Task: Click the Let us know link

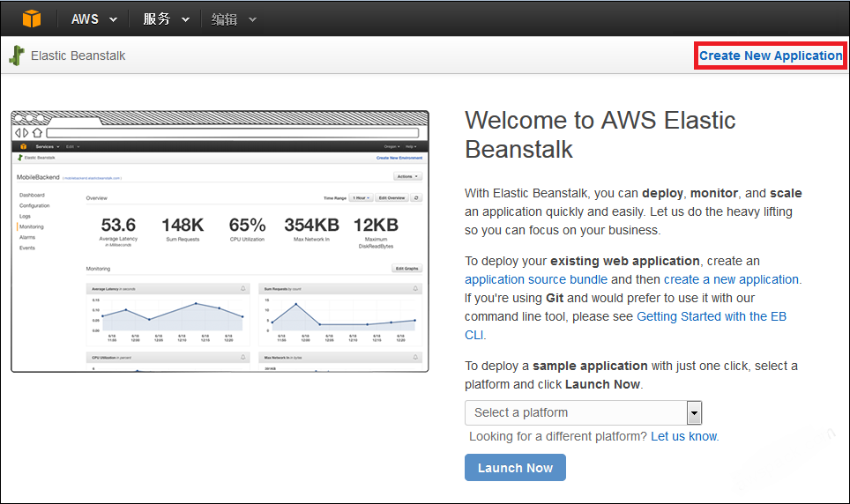Action: tap(684, 436)
